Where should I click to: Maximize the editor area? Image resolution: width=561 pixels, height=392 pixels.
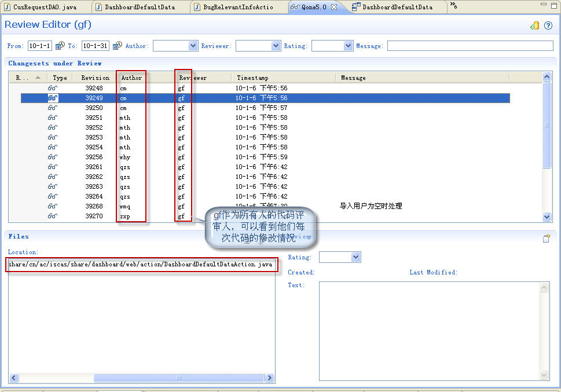click(x=554, y=5)
